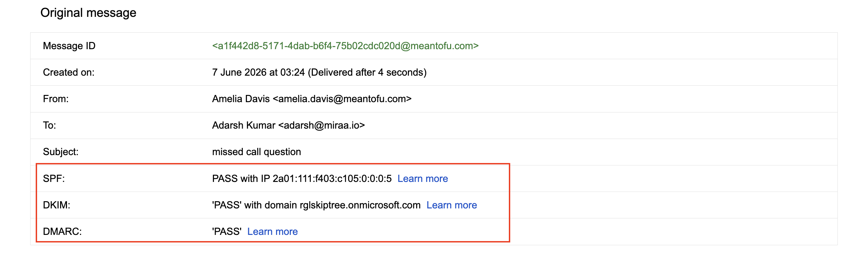The image size is (868, 260).
Task: Select the green Message ID value
Action: point(345,46)
